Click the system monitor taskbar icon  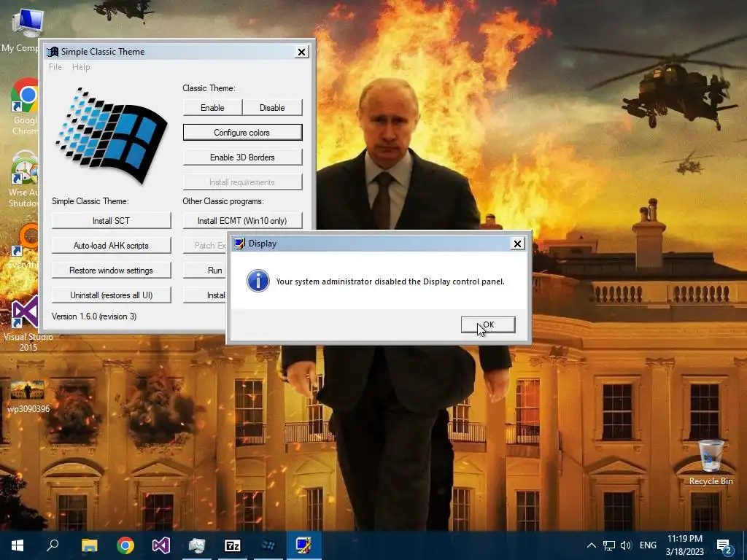(197, 545)
